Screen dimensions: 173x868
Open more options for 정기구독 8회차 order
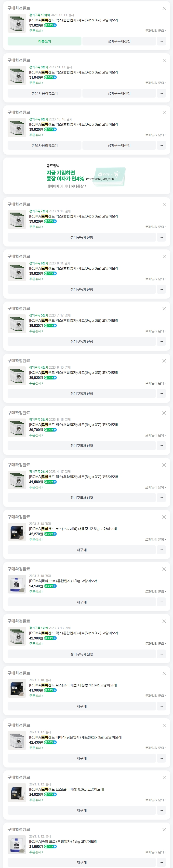[x=161, y=145]
